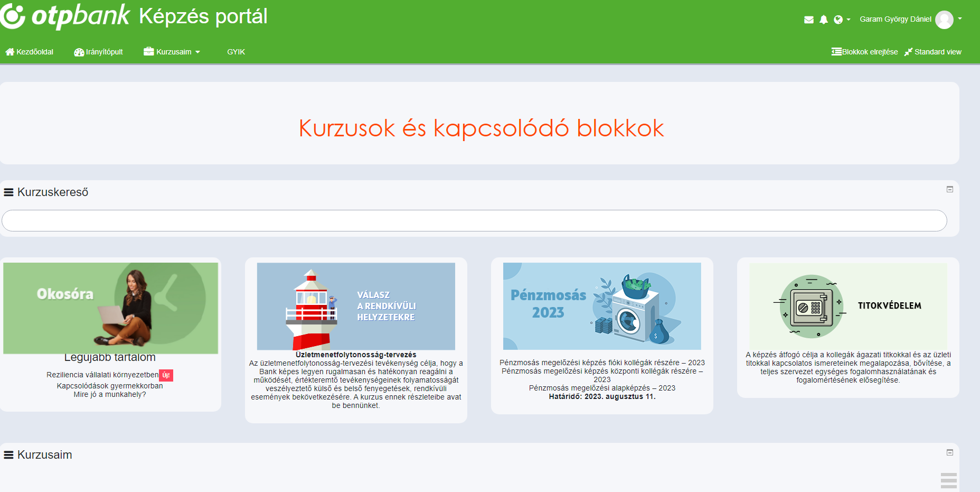
Task: Collapse the Kurzuskereső block
Action: click(950, 189)
